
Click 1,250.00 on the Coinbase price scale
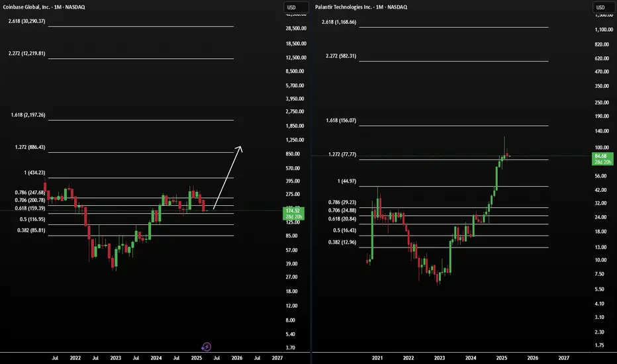click(x=295, y=140)
